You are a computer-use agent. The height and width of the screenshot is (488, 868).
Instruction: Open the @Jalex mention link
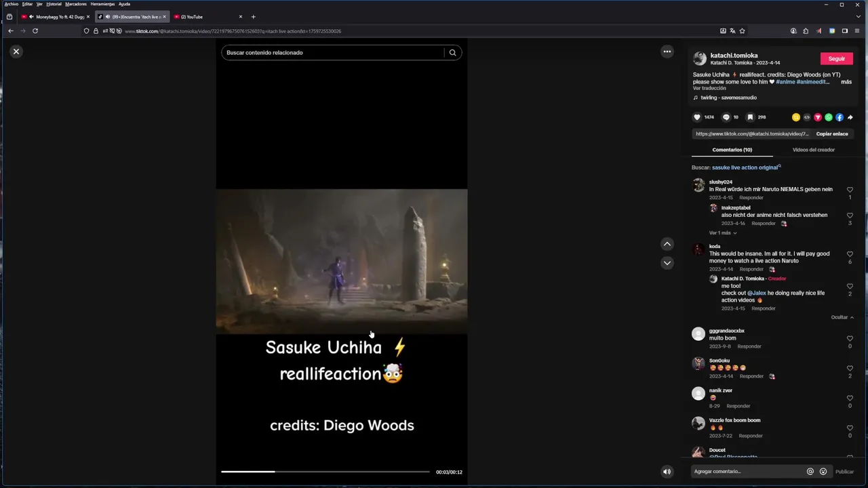click(x=757, y=293)
